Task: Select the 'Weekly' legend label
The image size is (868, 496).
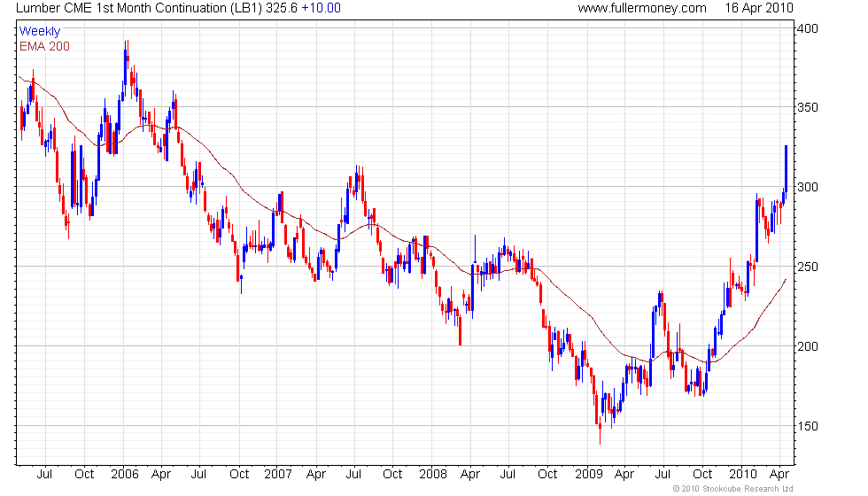Action: [x=39, y=32]
